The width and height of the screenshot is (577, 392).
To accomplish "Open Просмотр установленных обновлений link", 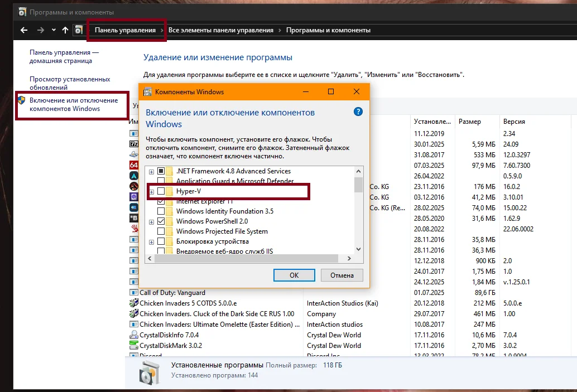I will [70, 83].
